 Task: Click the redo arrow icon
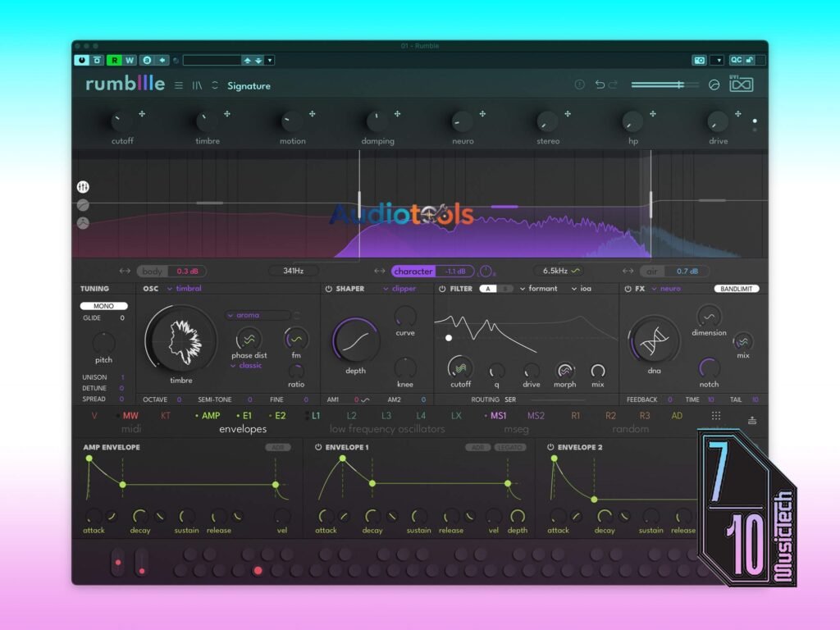click(614, 84)
